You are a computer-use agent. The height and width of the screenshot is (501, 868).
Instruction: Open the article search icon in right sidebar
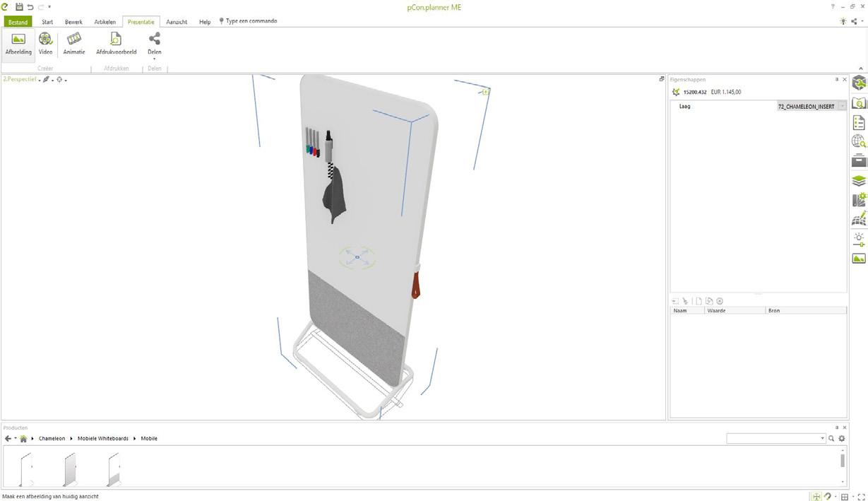[x=859, y=103]
